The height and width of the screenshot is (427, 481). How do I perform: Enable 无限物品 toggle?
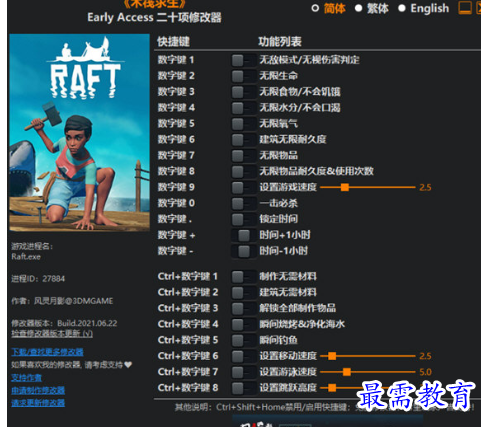(244, 156)
